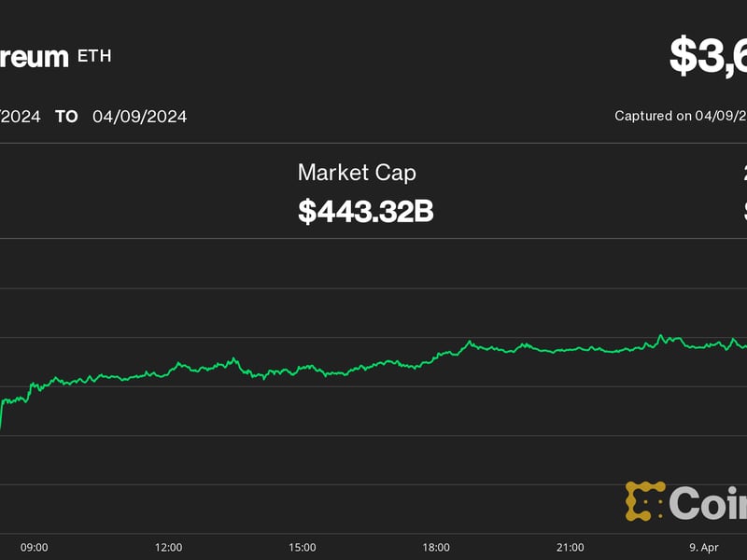Click the price line's steep rise before 09:00
The height and width of the screenshot is (560, 747).
[2, 415]
